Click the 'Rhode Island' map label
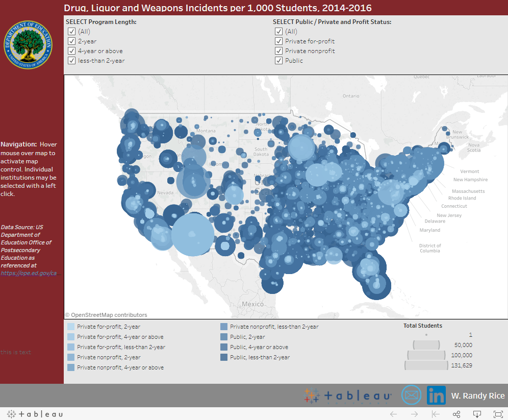The height and width of the screenshot is (420, 508). [x=462, y=198]
